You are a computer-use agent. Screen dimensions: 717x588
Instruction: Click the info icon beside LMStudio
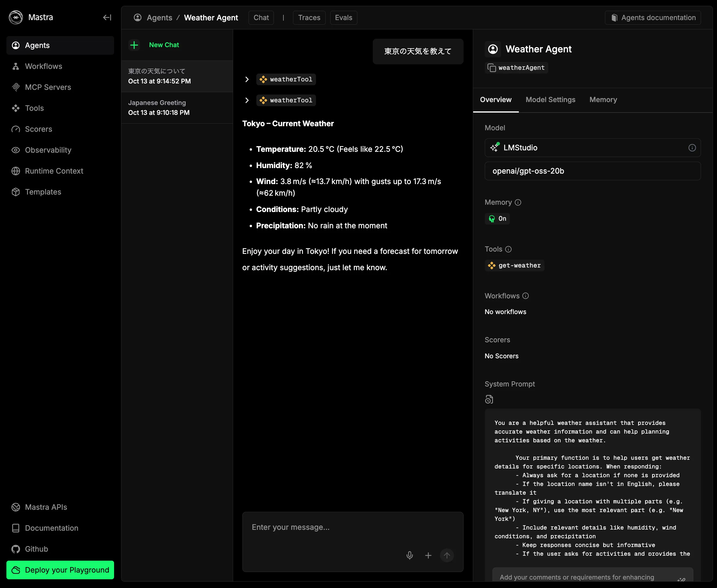coord(692,148)
